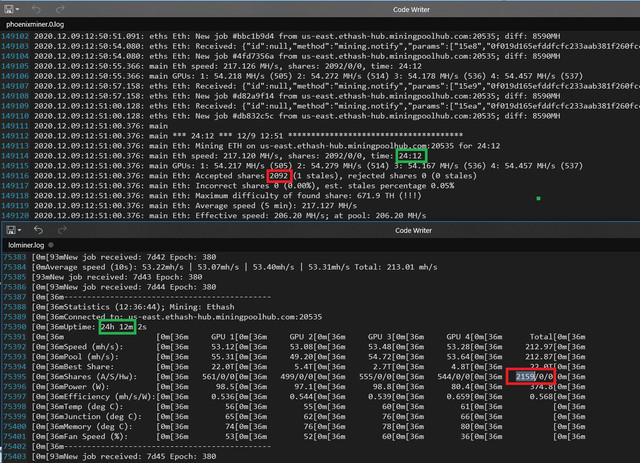
Task: Click '217.126 MH/s' speed on line 149105
Action: click(x=251, y=66)
